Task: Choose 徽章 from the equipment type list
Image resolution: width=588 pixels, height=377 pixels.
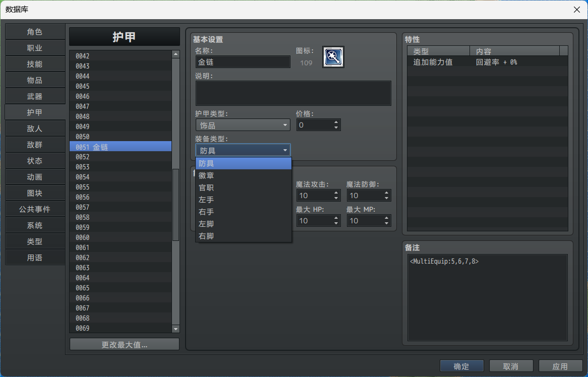Action: tap(244, 175)
